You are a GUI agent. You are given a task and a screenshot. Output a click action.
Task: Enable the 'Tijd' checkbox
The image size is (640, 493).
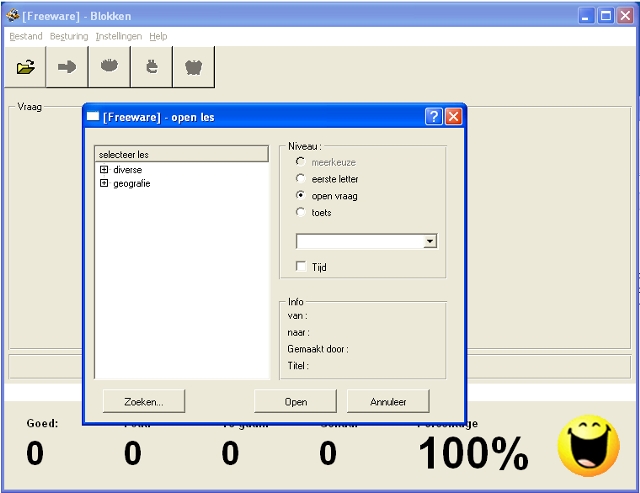(x=302, y=267)
